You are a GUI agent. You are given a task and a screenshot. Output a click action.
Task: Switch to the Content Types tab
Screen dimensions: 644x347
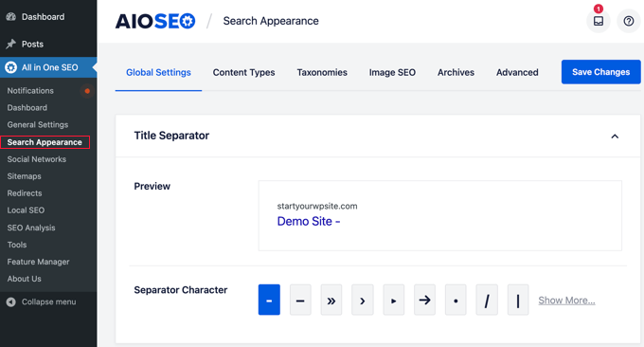tap(244, 73)
